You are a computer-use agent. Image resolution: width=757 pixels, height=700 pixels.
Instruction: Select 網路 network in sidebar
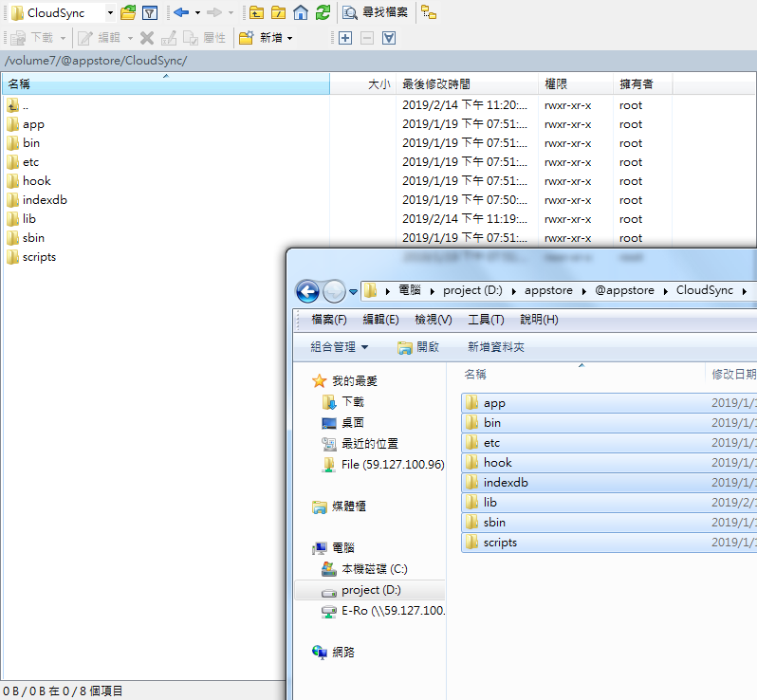coord(334,653)
